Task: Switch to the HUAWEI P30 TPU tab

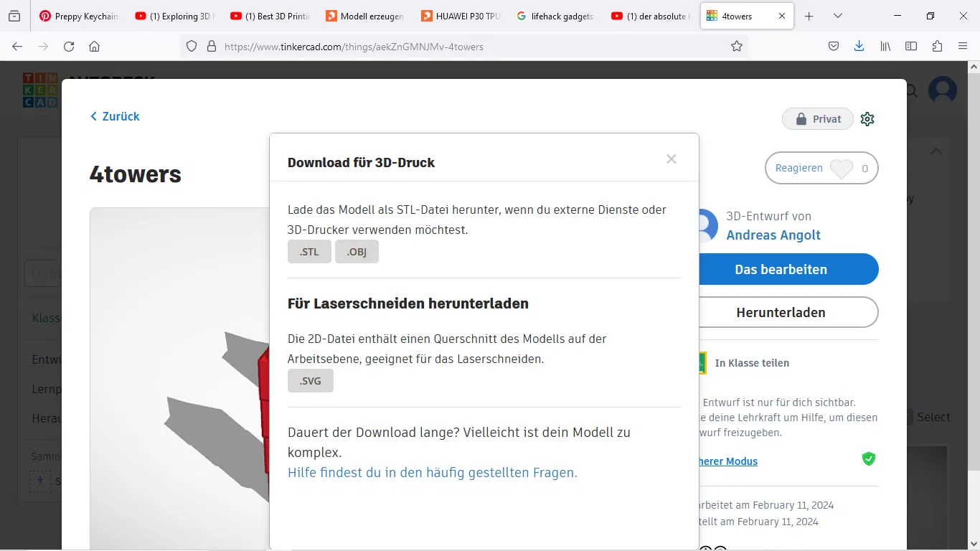Action: (x=461, y=16)
